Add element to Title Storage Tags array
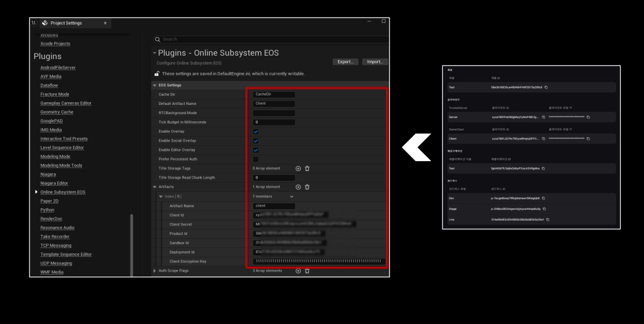 pyautogui.click(x=298, y=168)
